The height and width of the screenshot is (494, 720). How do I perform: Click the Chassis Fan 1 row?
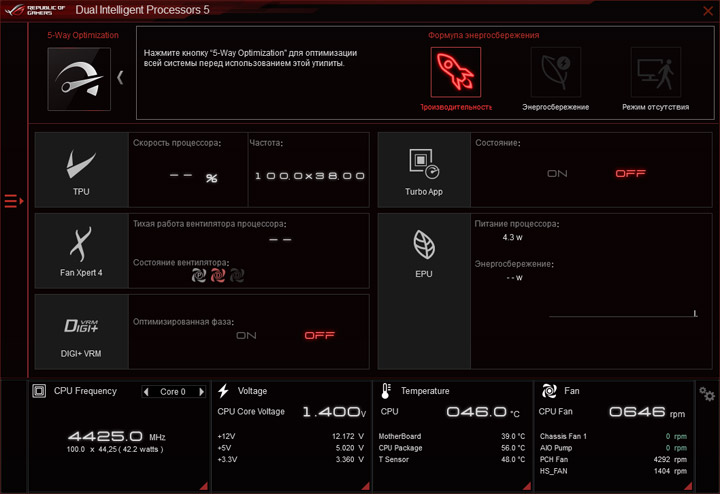[x=613, y=436]
